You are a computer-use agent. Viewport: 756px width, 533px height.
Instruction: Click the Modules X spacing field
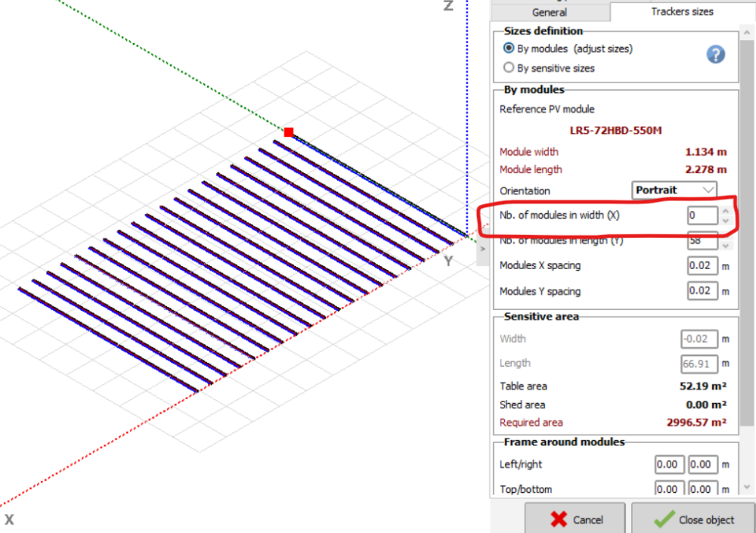point(702,266)
